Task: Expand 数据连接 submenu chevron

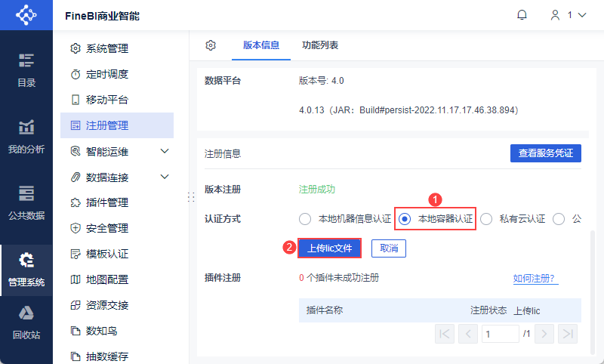Action: [165, 177]
